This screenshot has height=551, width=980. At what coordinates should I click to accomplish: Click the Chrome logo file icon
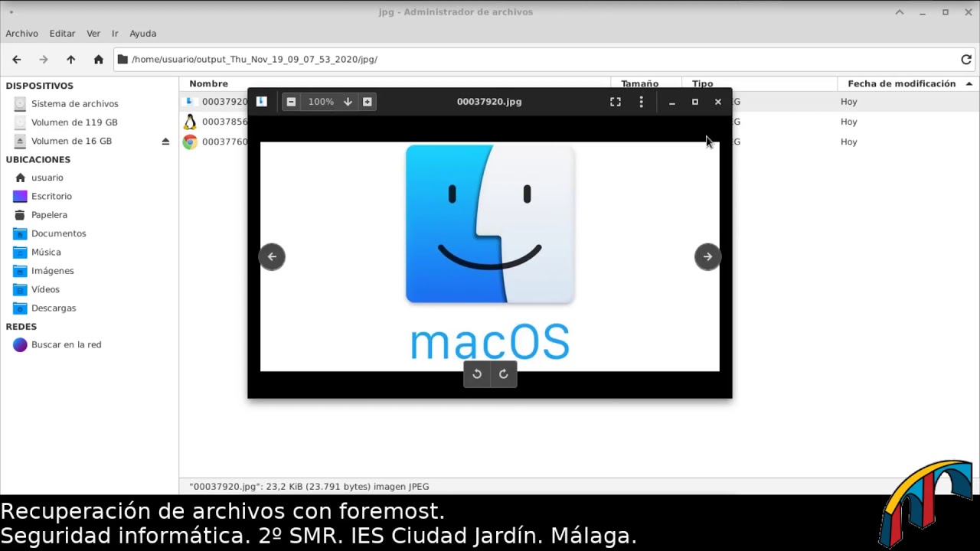[190, 142]
